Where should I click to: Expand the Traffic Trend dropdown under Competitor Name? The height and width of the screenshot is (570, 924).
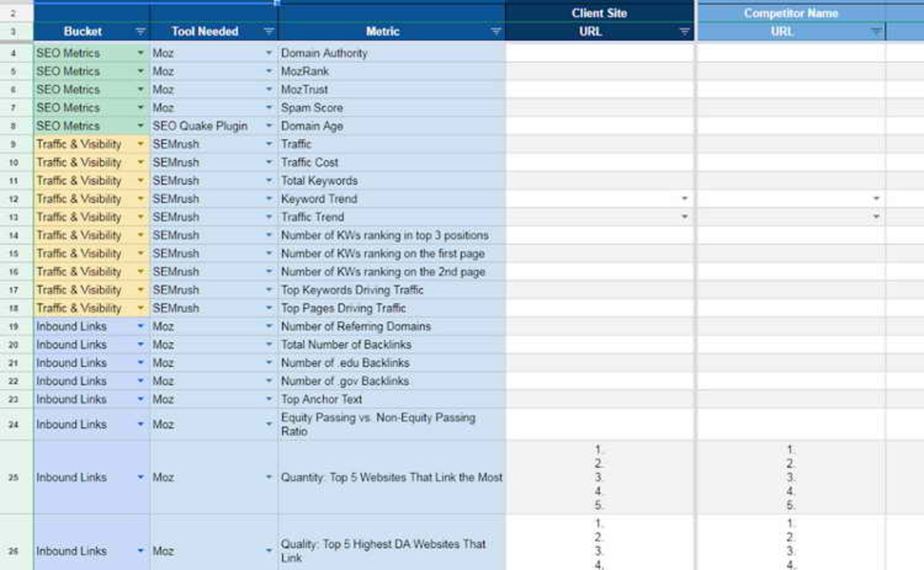click(x=875, y=217)
